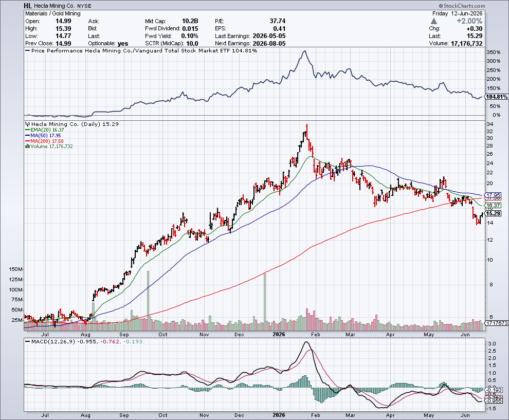Click the Low value 14.77

click(x=63, y=36)
